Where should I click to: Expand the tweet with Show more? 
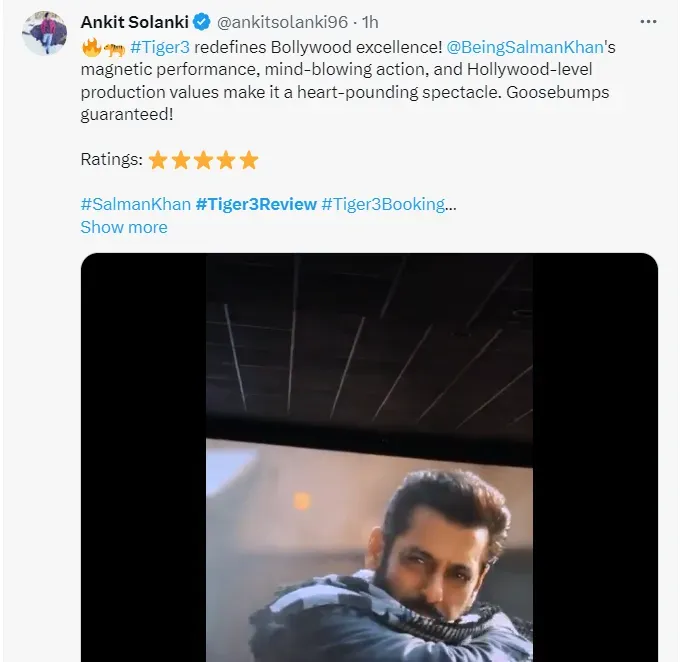pyautogui.click(x=123, y=227)
